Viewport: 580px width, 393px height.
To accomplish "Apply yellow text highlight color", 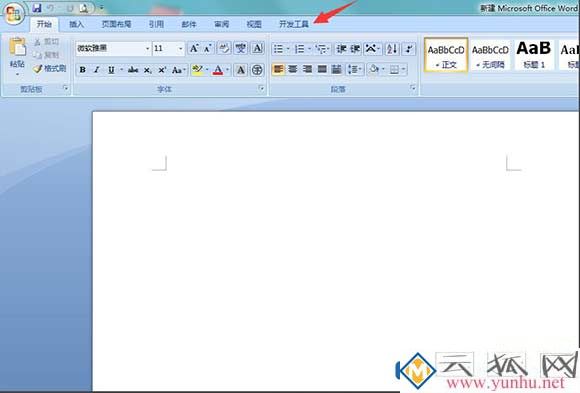I will (x=198, y=70).
